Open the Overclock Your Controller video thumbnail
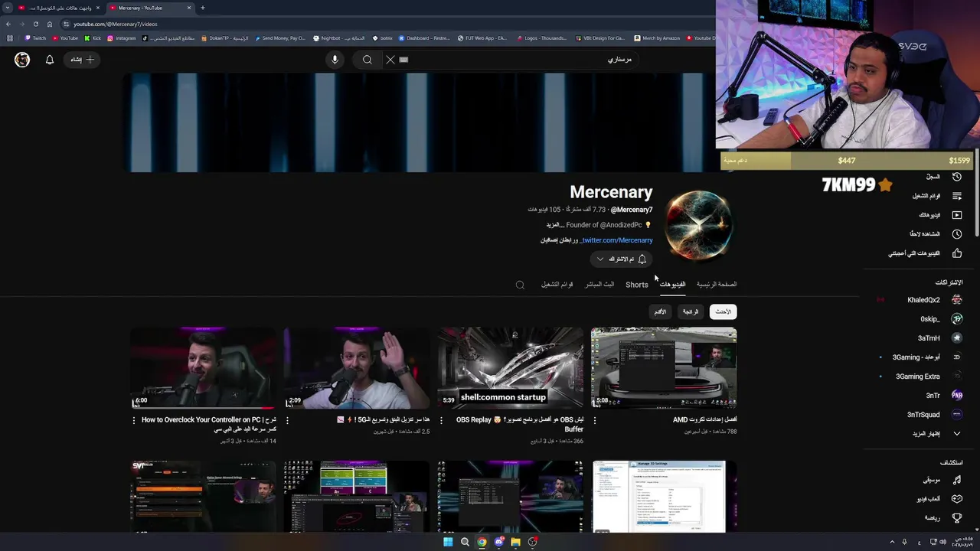Viewport: 980px width, 551px height. pyautogui.click(x=203, y=368)
